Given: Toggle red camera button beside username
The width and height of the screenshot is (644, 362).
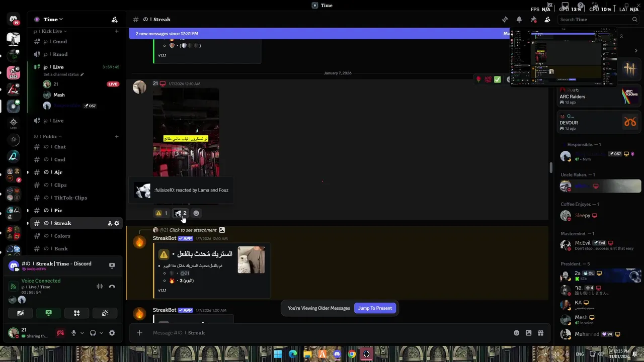Looking at the screenshot, I should [60, 333].
